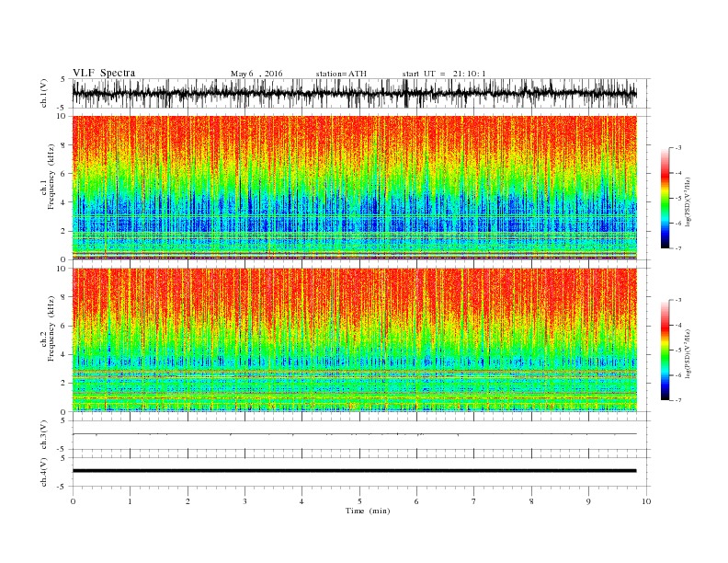Click the ch.1 PSD color scale bar

[x=665, y=198]
